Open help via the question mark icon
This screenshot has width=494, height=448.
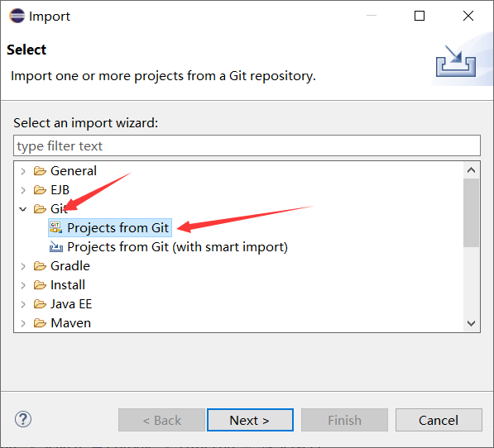[x=23, y=419]
